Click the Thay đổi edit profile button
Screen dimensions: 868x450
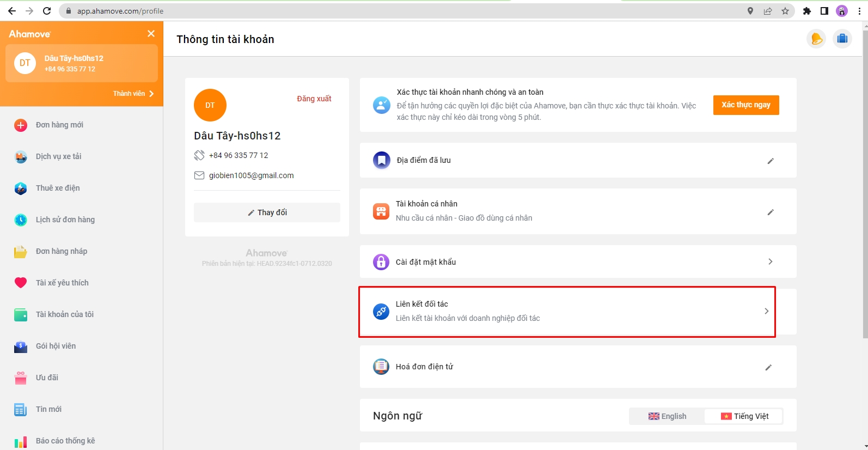pyautogui.click(x=267, y=212)
